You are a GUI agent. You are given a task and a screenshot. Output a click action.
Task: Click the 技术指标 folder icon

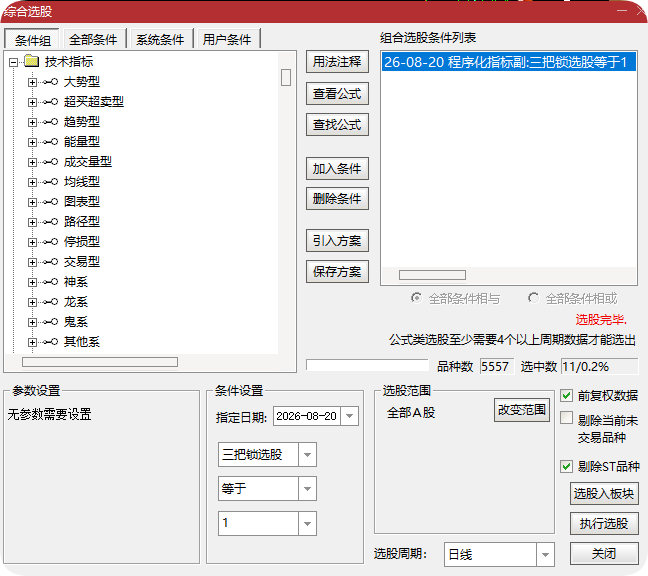tap(31, 62)
